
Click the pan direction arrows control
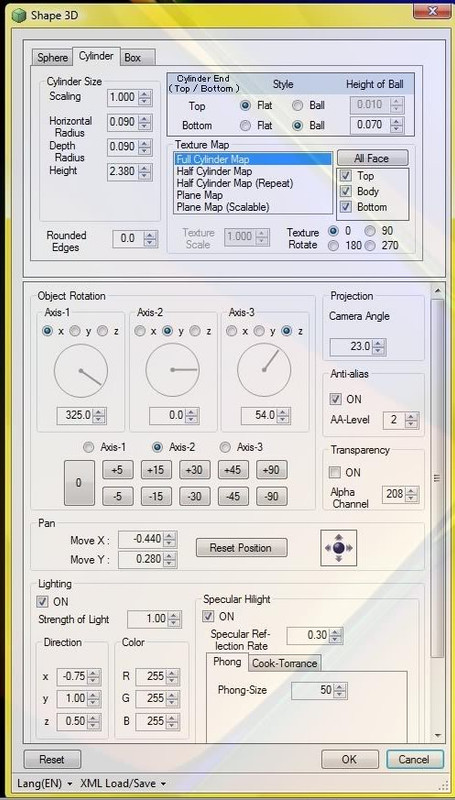click(x=339, y=547)
